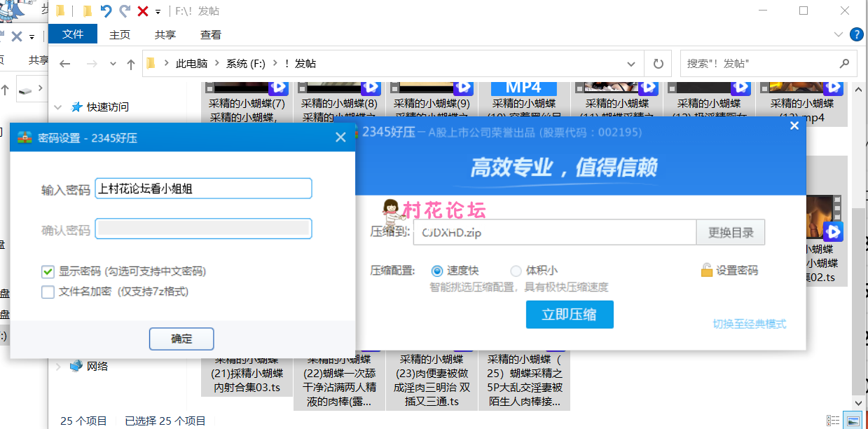Expand the ribbon with the chevron
Screen dimensions: 868x429
click(839, 34)
